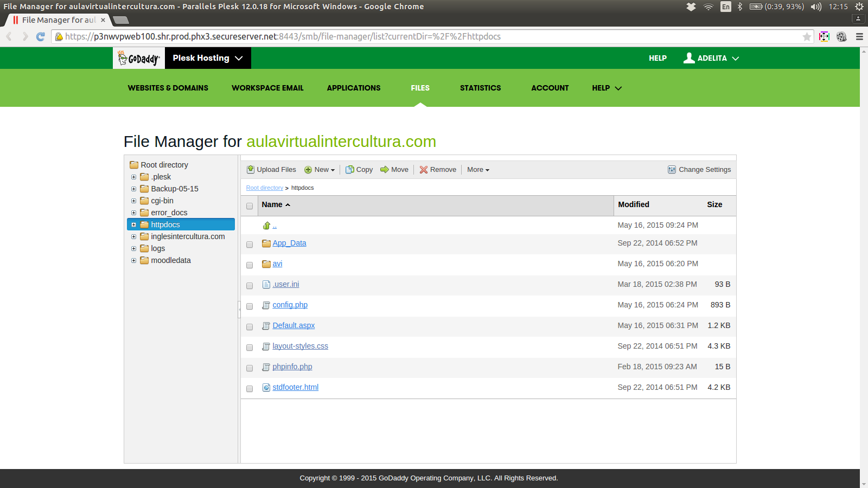This screenshot has height=488, width=868.
Task: Click the green New plus icon
Action: tap(308, 170)
